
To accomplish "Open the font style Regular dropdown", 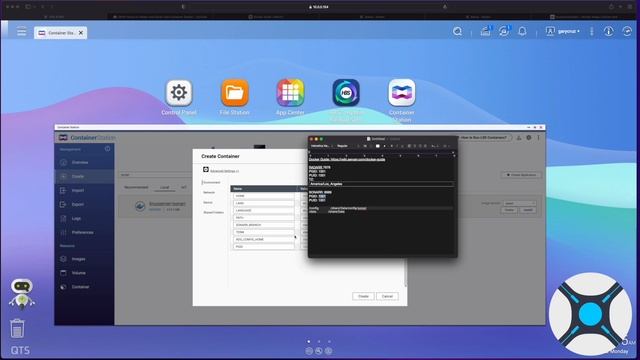I will (x=344, y=146).
